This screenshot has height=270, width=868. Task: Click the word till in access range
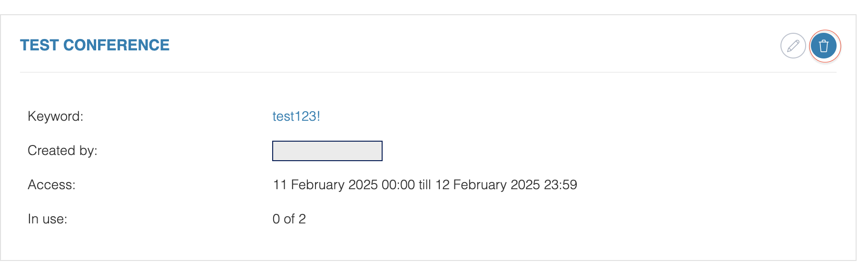coord(425,185)
